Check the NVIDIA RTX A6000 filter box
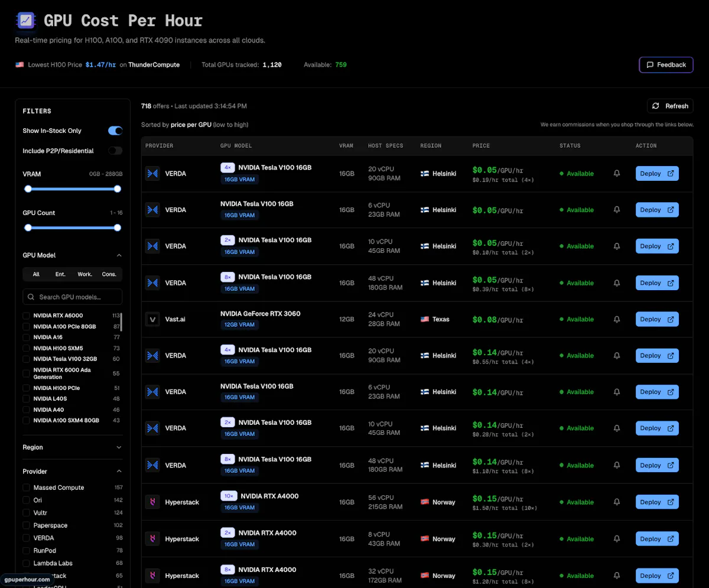This screenshot has width=709, height=588. [26, 316]
